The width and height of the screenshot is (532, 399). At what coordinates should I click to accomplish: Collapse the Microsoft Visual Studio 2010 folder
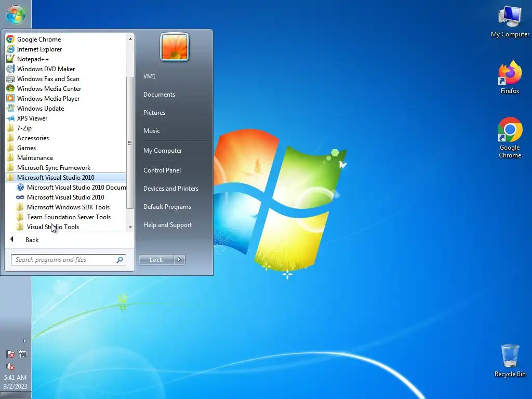[x=66, y=178]
